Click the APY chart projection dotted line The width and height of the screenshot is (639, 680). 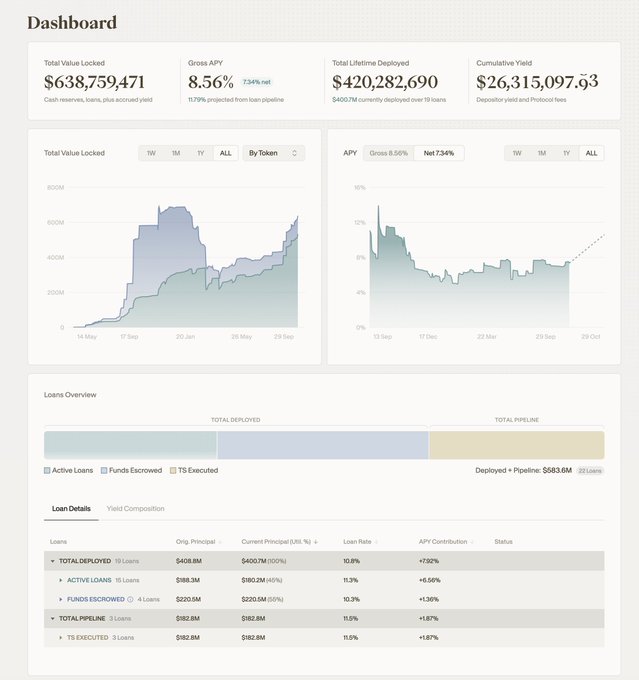coord(587,248)
